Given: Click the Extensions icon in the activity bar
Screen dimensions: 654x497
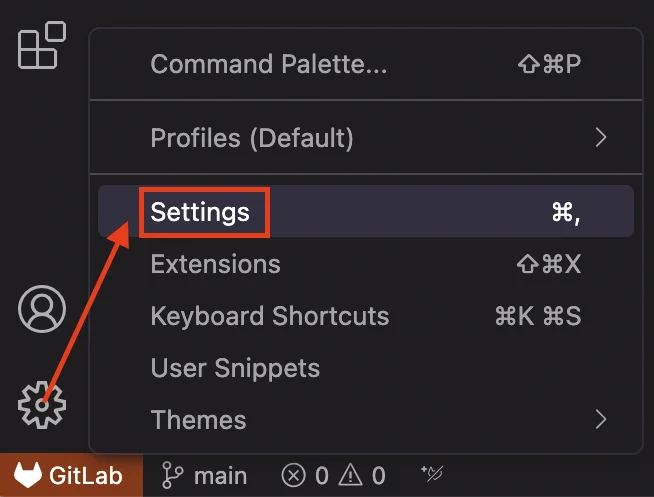Looking at the screenshot, I should pos(41,45).
